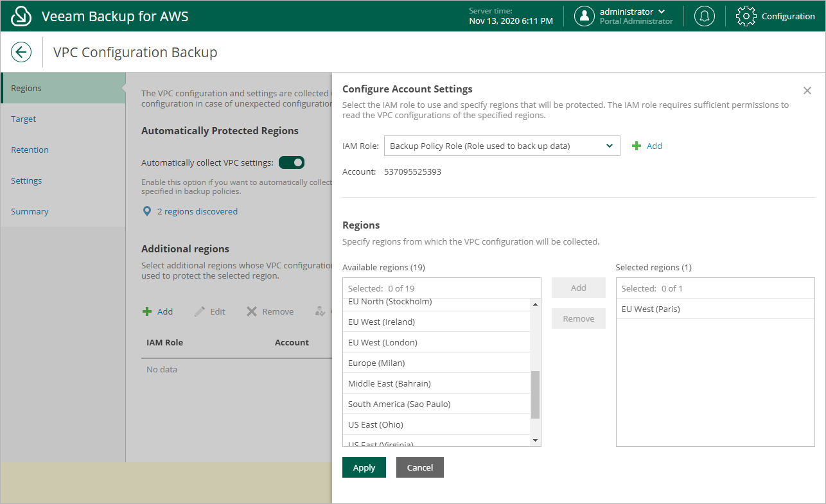Viewport: 826px width, 504px height.
Task: Click the Configuration label in header
Action: [x=788, y=16]
